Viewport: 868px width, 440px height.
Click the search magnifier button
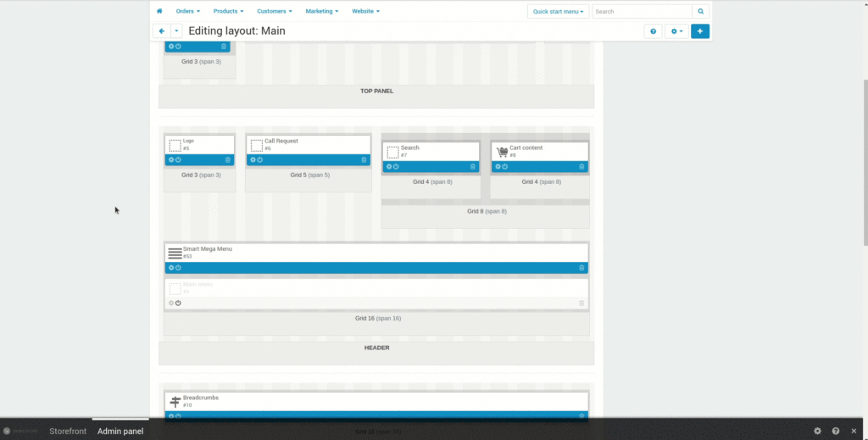coord(700,12)
